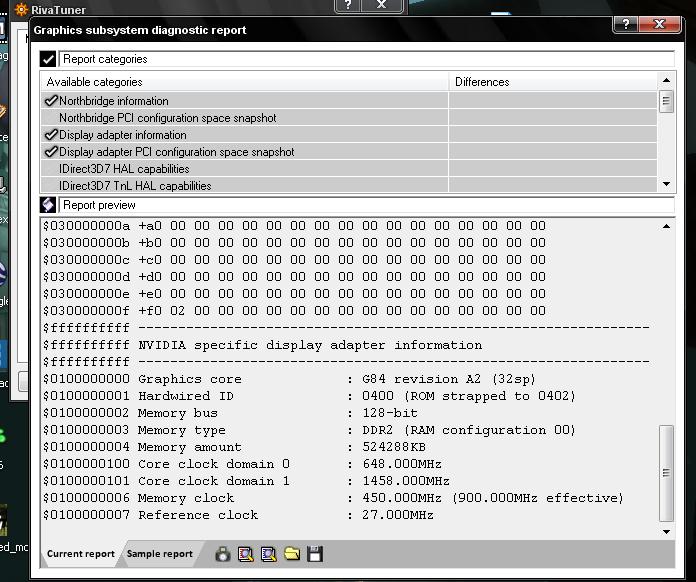
Task: Toggle the Display adapter information category
Action: pos(348,135)
